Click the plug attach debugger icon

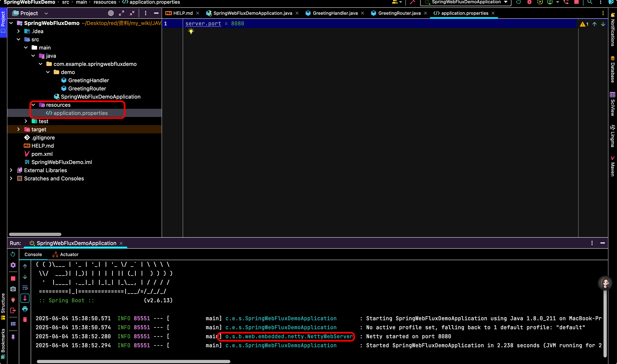tap(13, 300)
